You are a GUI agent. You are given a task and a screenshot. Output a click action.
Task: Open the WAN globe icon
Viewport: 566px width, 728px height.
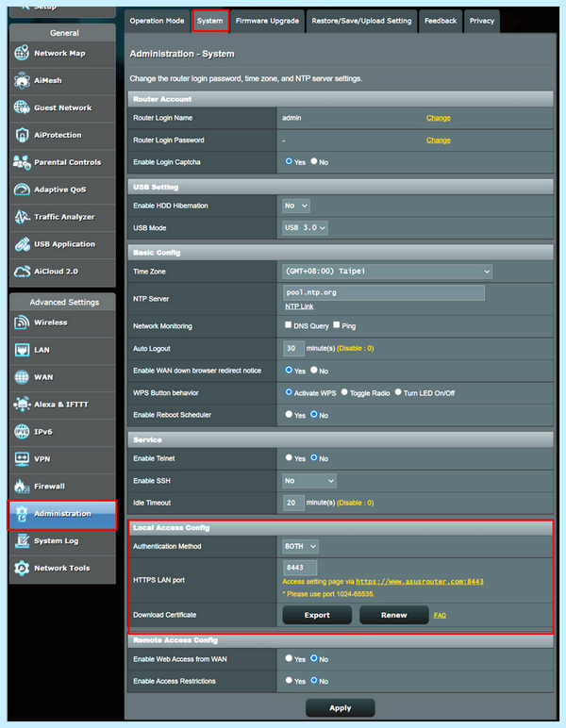[22, 377]
